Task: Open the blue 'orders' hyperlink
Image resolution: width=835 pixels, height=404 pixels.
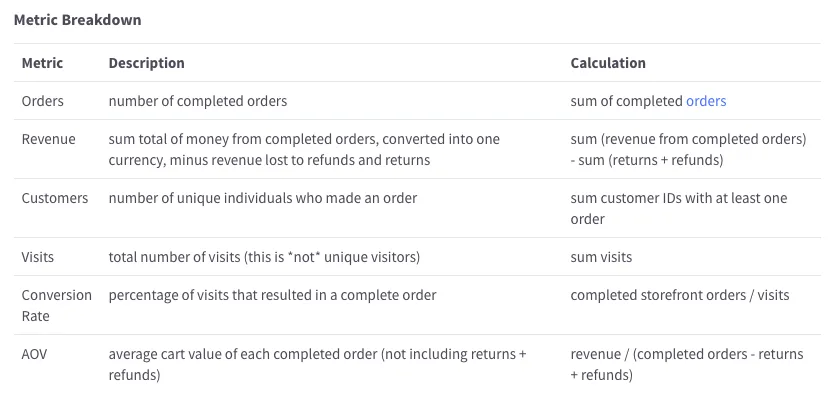Action: (x=706, y=101)
